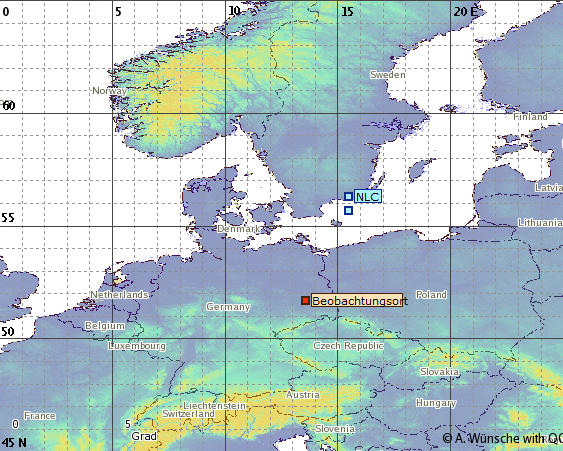Screen dimensions: 563x451
Task: Select the NLC label box
Action: [x=368, y=196]
